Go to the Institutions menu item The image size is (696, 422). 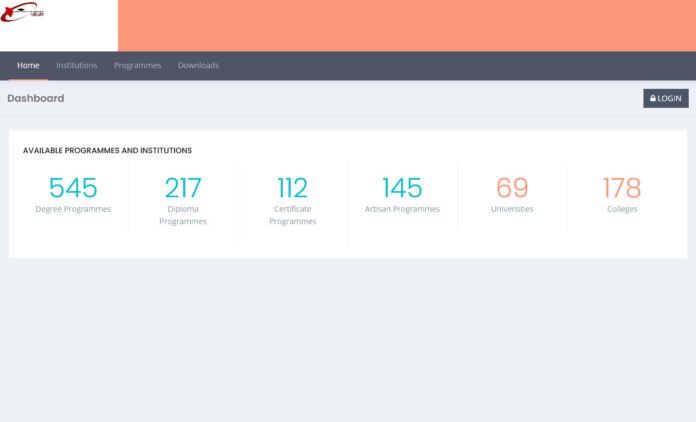77,66
